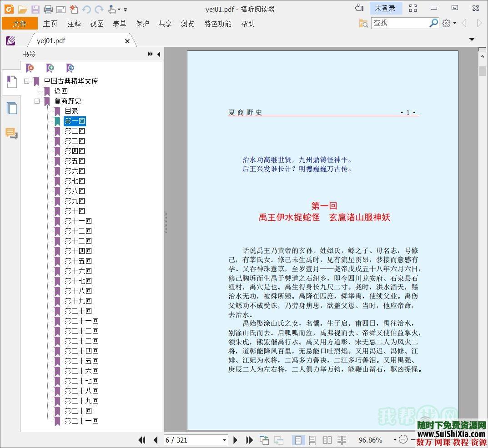Jump to the first page
Screen dimensions: 488x448
coord(142,440)
